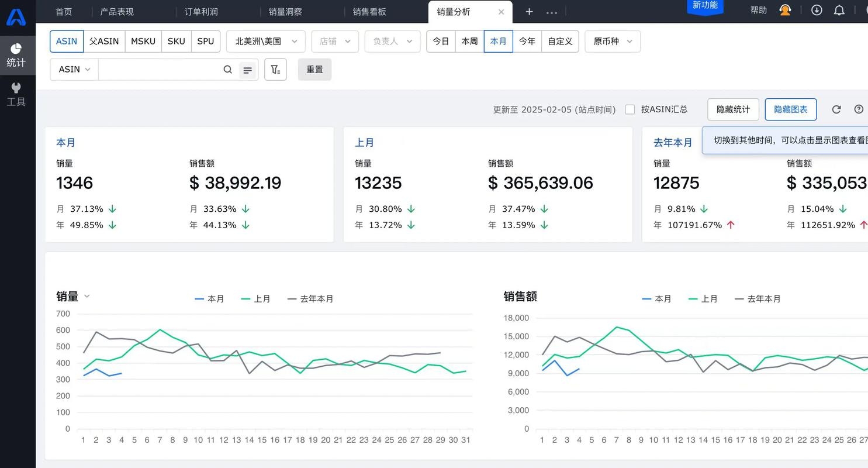This screenshot has height=468, width=868.
Task: Refresh data with the reload icon
Action: coord(836,109)
